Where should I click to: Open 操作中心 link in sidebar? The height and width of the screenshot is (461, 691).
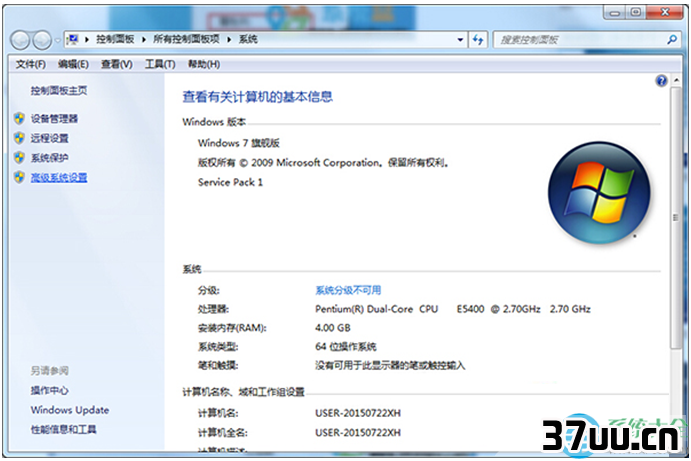click(49, 390)
